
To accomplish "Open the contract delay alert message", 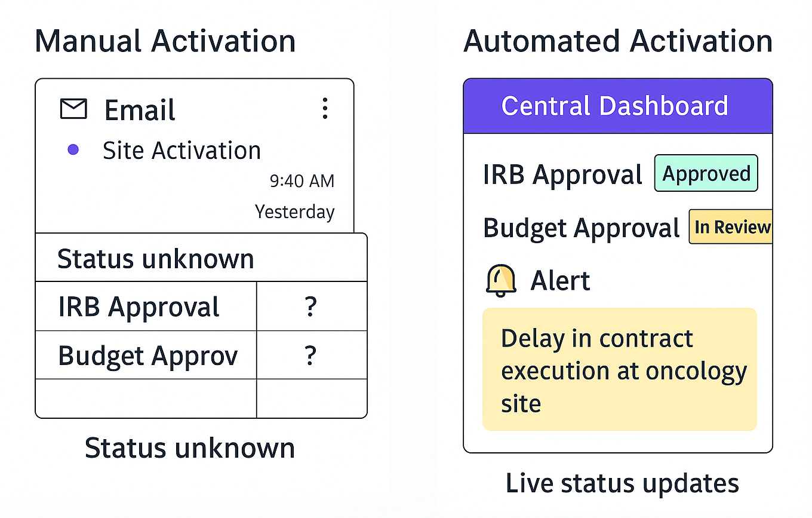I will click(x=620, y=369).
